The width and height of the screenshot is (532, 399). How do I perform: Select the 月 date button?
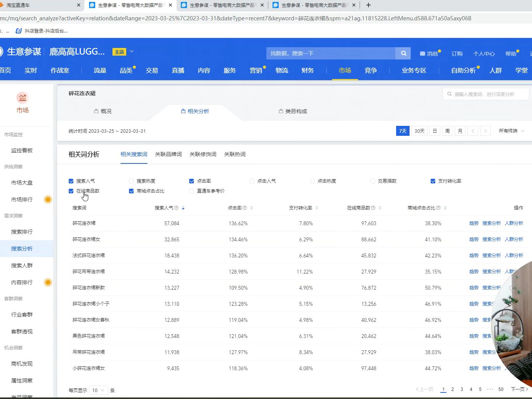click(x=460, y=131)
